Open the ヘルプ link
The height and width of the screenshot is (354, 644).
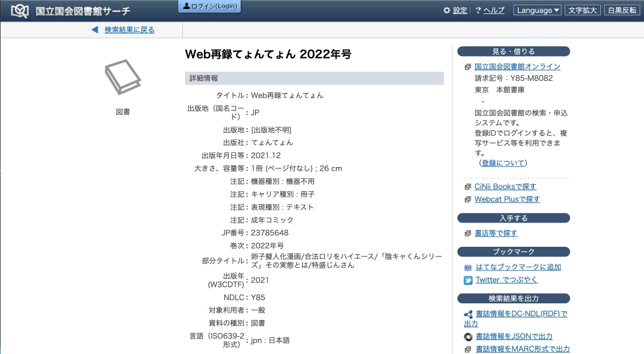point(494,10)
